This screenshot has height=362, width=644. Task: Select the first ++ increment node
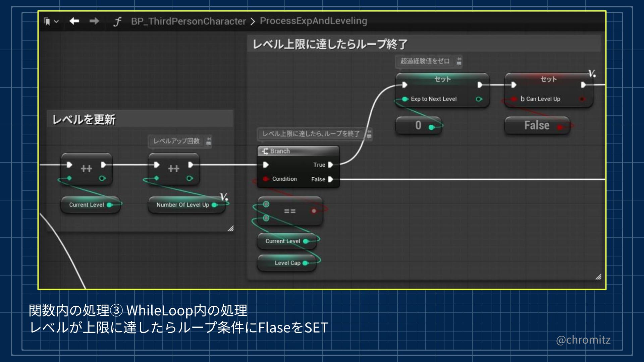click(x=87, y=169)
